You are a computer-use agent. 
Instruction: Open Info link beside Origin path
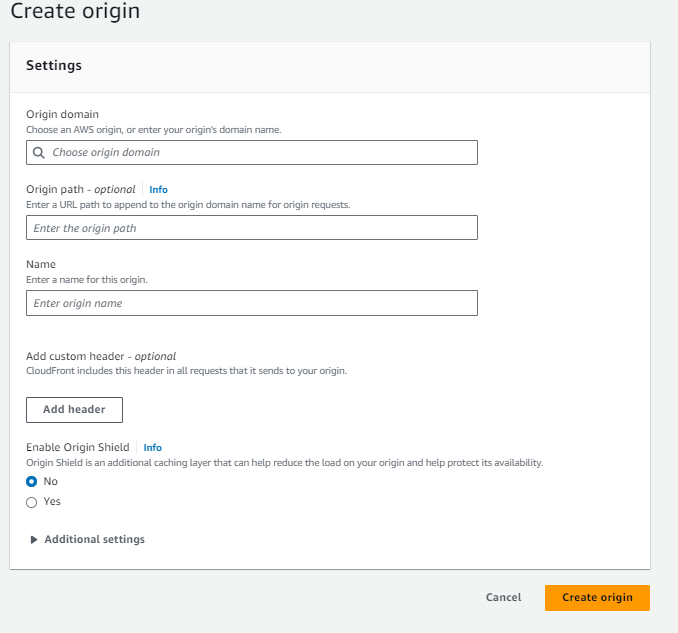click(x=158, y=189)
